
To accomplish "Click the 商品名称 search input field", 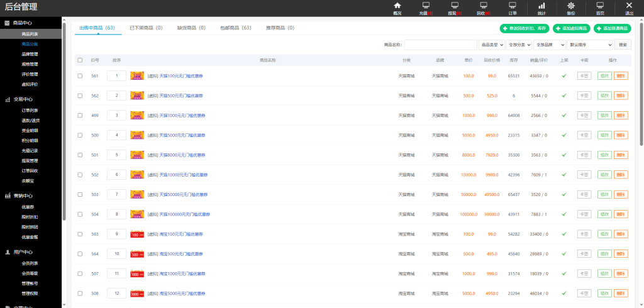I will click(441, 45).
